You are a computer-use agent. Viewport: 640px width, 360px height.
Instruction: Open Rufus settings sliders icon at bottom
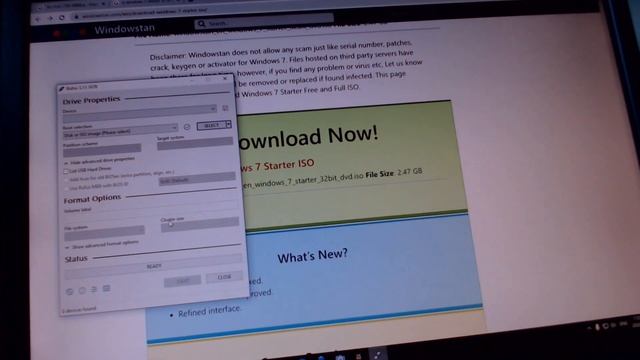94,289
